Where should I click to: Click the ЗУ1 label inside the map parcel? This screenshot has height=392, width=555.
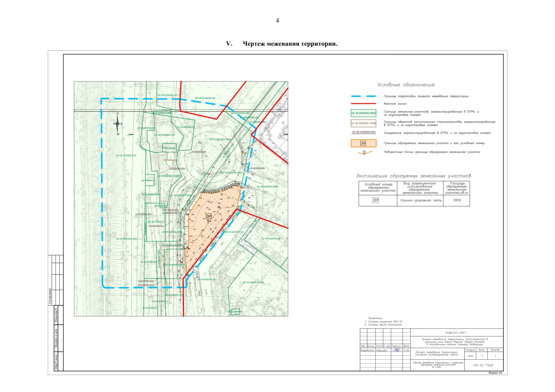[x=209, y=216]
